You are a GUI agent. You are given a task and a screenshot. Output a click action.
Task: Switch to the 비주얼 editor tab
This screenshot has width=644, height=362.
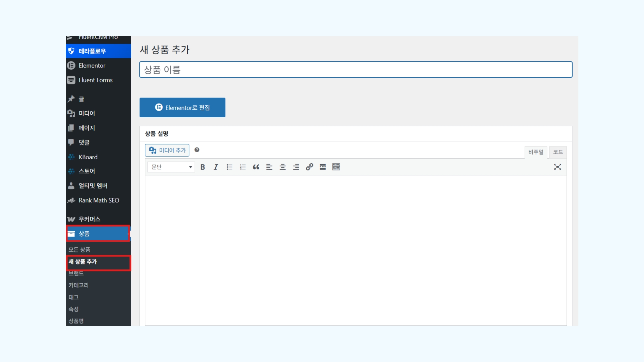click(536, 152)
